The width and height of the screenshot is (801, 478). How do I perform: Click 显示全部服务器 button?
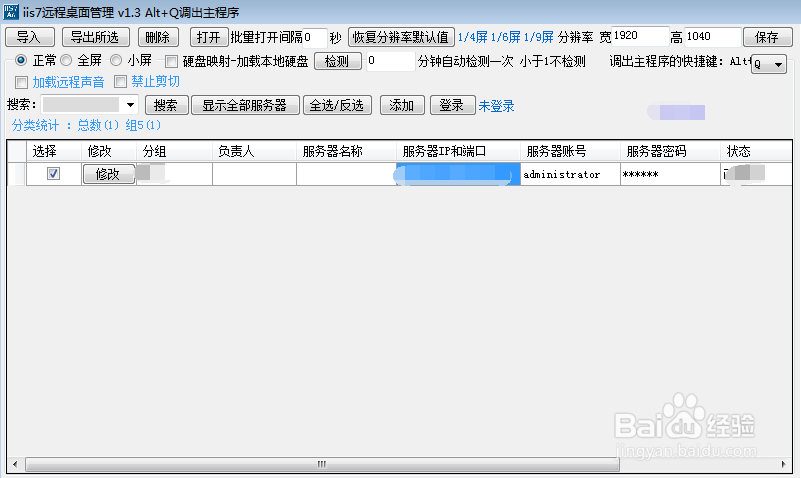pos(245,105)
